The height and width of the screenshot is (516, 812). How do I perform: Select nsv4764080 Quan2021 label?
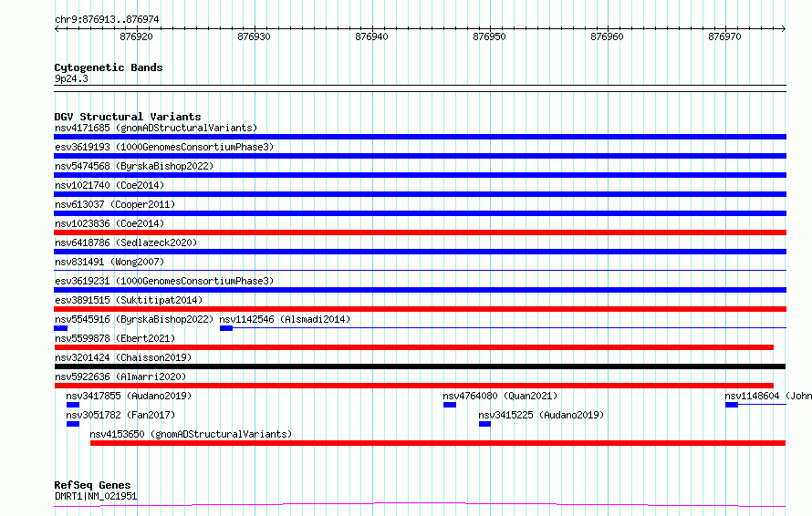click(x=500, y=396)
